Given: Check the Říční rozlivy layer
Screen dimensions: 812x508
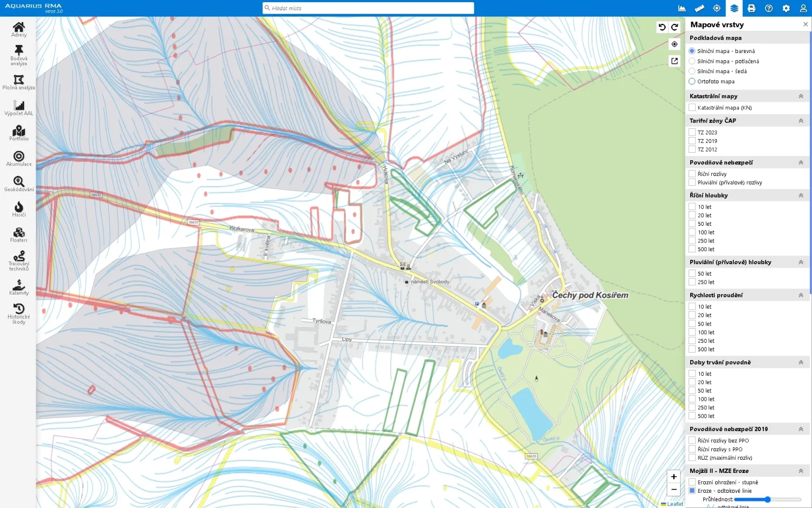Looking at the screenshot, I should pyautogui.click(x=692, y=173).
